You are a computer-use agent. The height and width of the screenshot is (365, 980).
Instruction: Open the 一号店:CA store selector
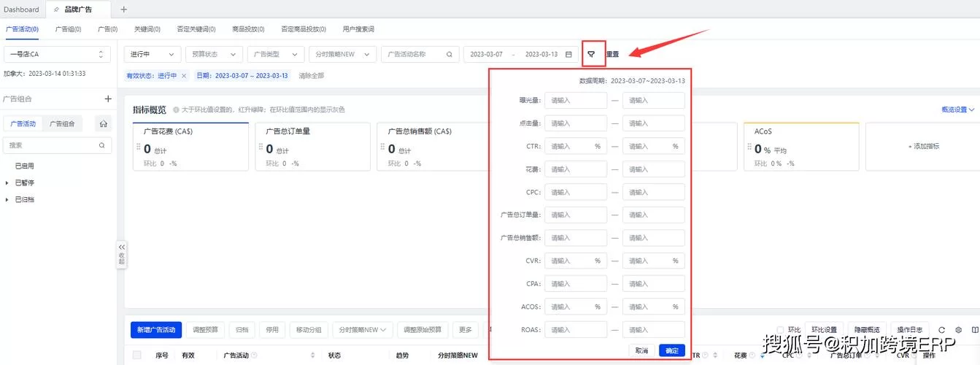(x=56, y=54)
